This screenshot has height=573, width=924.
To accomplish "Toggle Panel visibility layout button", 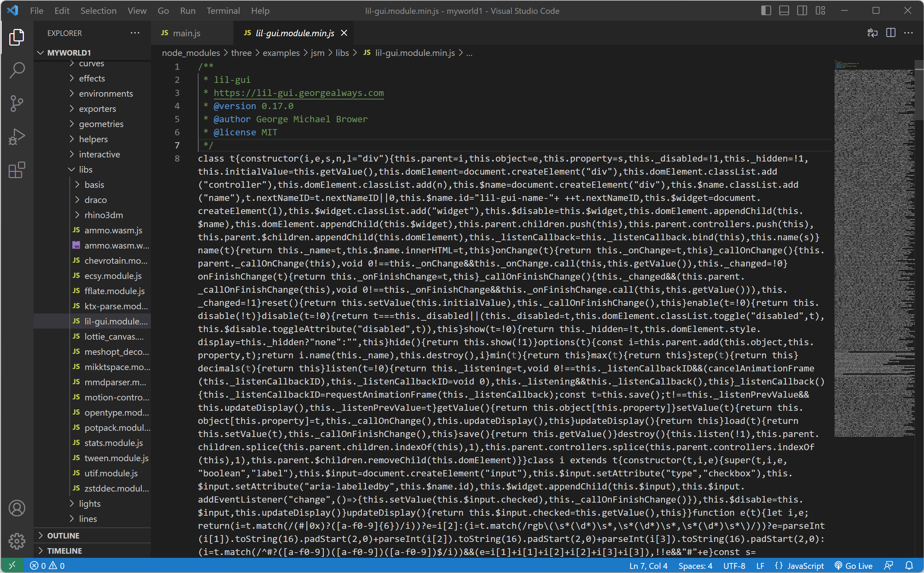I will click(x=784, y=11).
